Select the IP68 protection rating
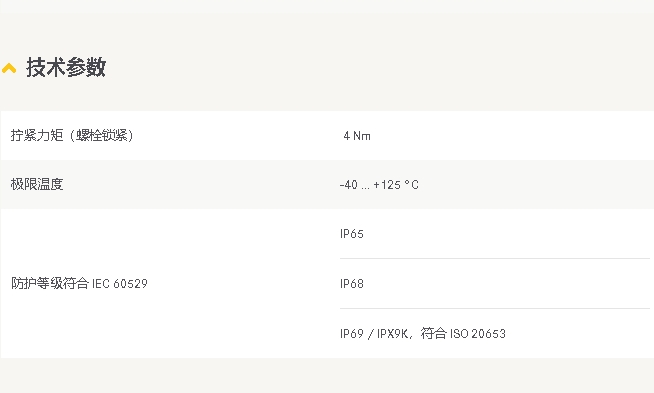Image resolution: width=654 pixels, height=393 pixels. tap(352, 284)
